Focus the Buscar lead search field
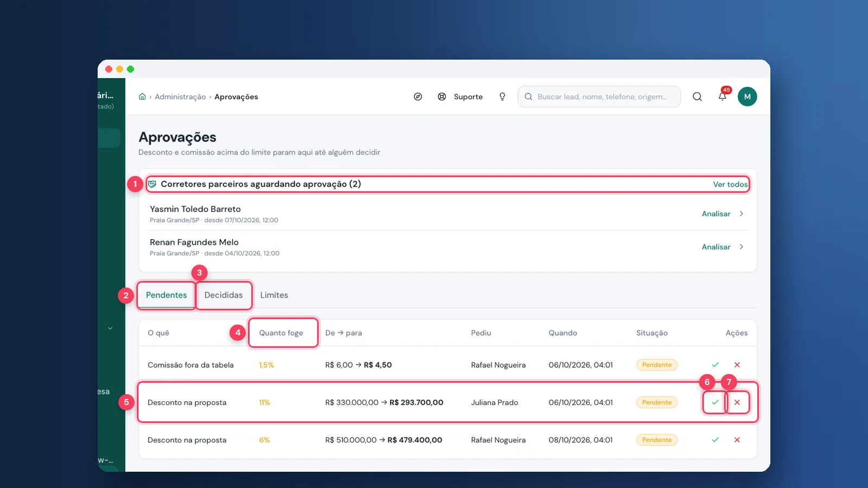This screenshot has width=868, height=488. (599, 97)
